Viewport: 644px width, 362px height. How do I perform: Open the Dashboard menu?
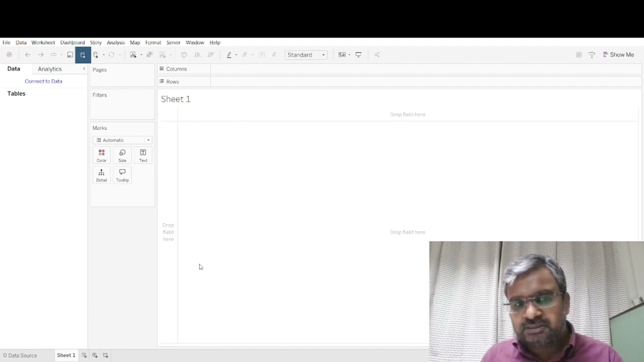[72, 43]
